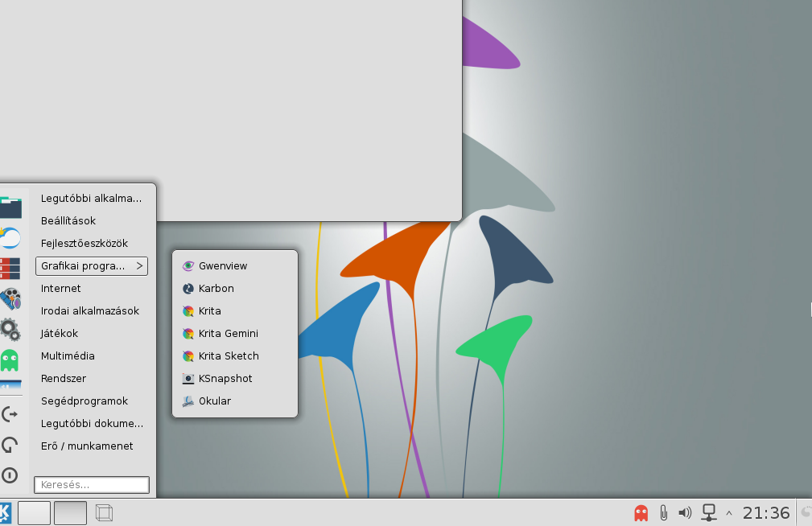Click the Krita app icon
The height and width of the screenshot is (526, 812).
click(x=188, y=311)
